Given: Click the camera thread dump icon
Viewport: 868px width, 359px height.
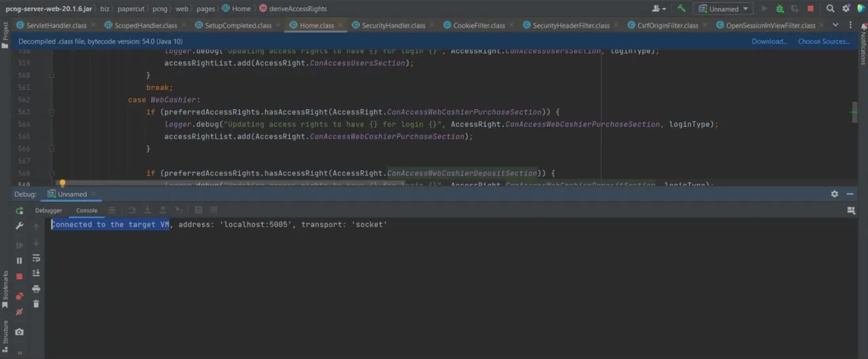Looking at the screenshot, I should pos(19,332).
